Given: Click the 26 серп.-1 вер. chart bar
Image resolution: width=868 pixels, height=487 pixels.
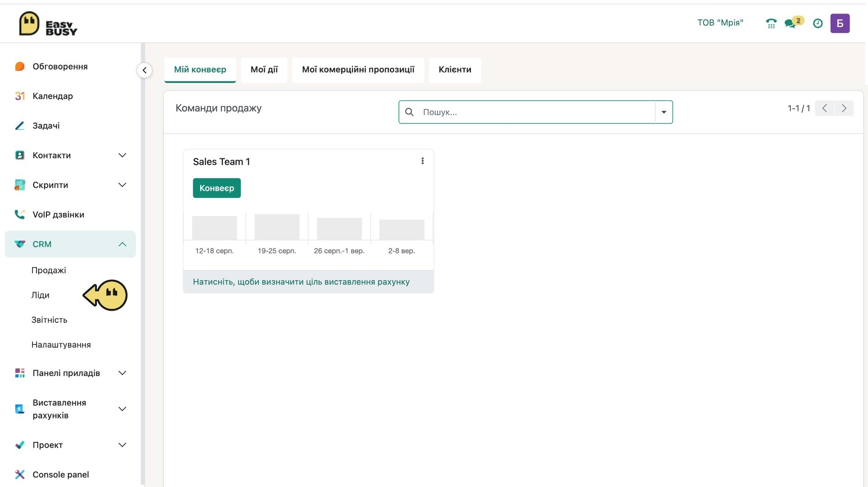Looking at the screenshot, I should pos(339,229).
